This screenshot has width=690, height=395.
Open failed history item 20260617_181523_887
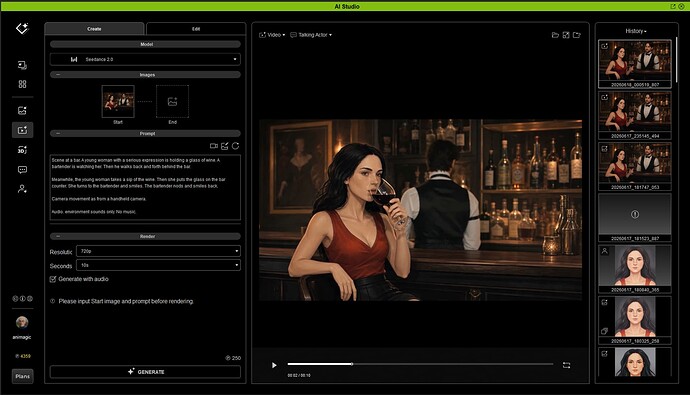pos(635,218)
